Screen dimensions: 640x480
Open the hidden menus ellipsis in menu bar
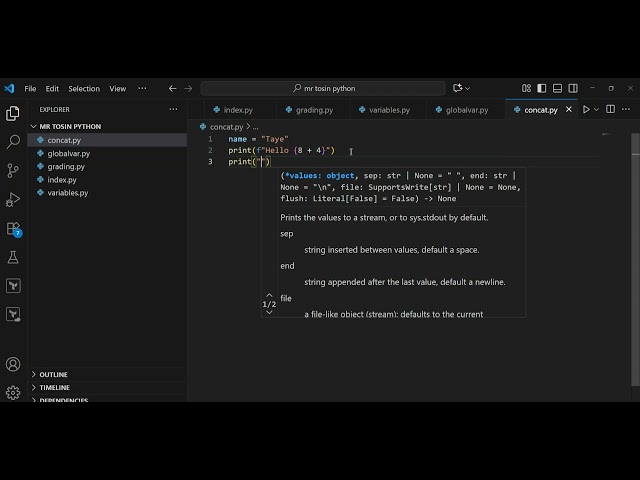point(142,88)
